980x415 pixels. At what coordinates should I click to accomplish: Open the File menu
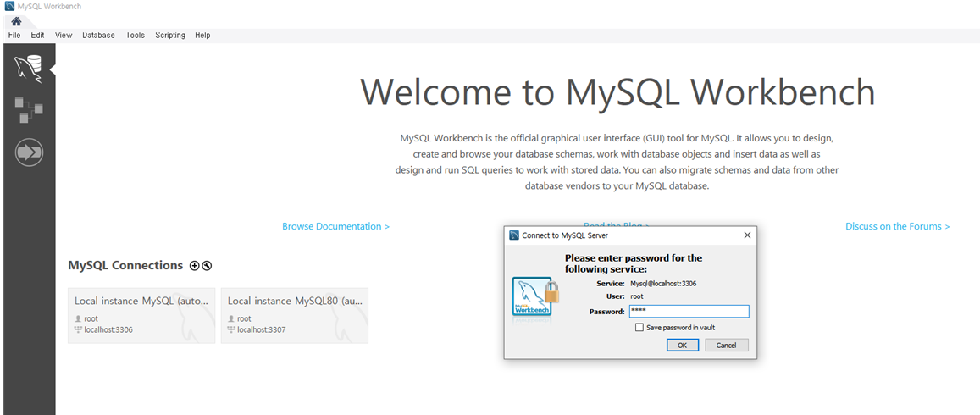click(14, 36)
